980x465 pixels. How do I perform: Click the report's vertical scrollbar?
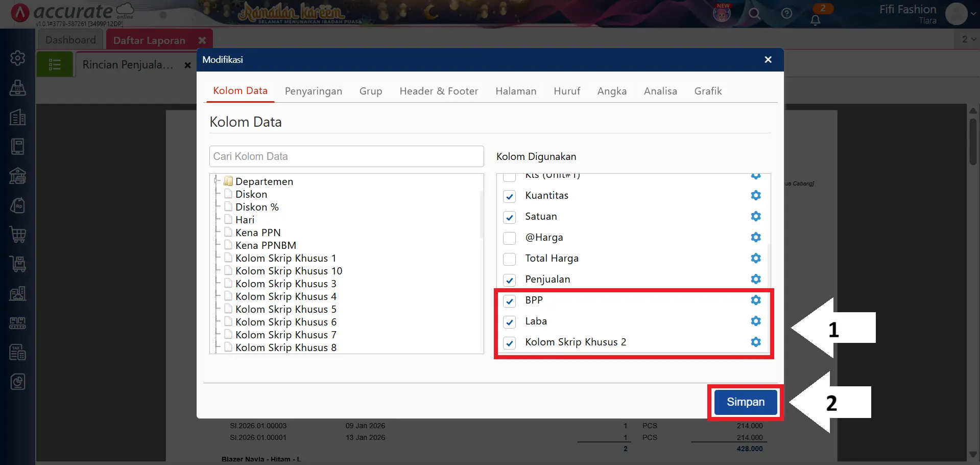point(973,142)
